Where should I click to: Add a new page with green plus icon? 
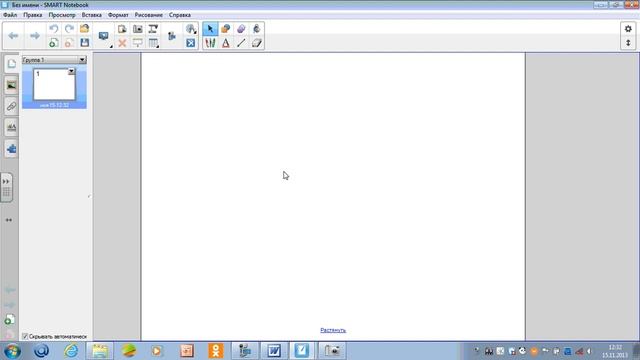(x=53, y=43)
